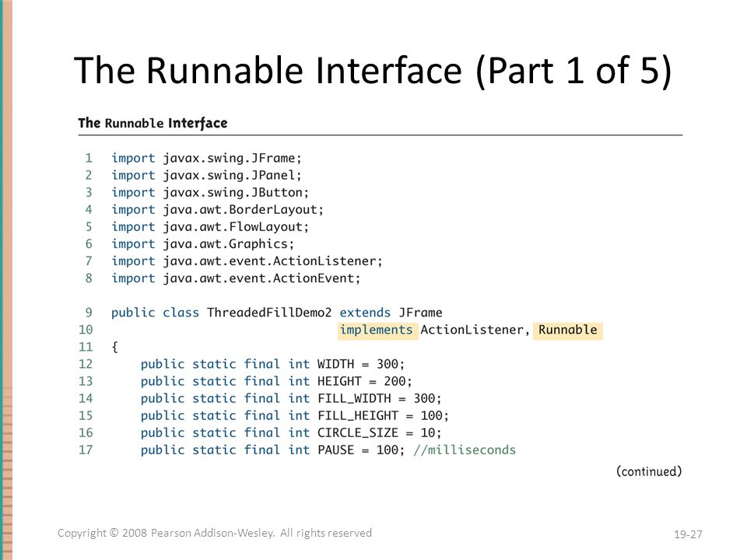Click the slide title 'The Runnable Interface (Part 1 of 5)'
The height and width of the screenshot is (560, 747).
point(373,71)
